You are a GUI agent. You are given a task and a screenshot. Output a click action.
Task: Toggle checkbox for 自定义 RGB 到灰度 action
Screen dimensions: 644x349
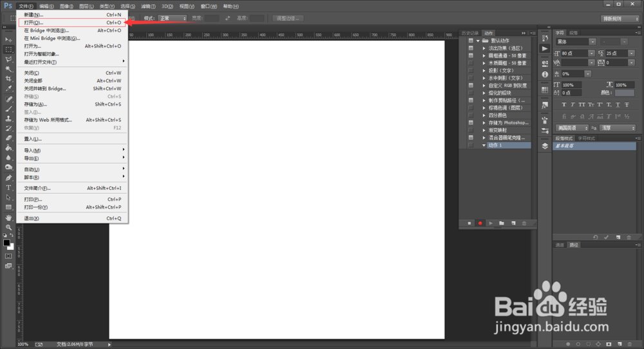coord(471,85)
